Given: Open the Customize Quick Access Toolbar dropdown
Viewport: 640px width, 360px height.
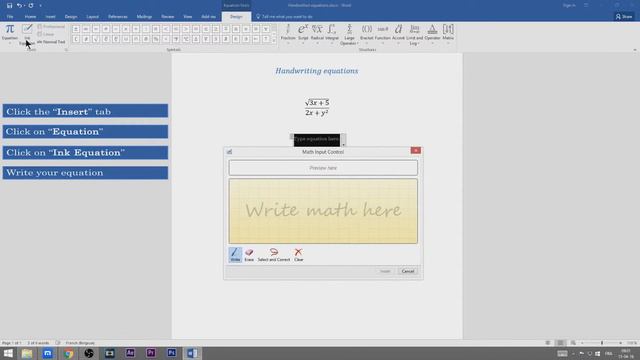Looking at the screenshot, I should click(x=40, y=5).
